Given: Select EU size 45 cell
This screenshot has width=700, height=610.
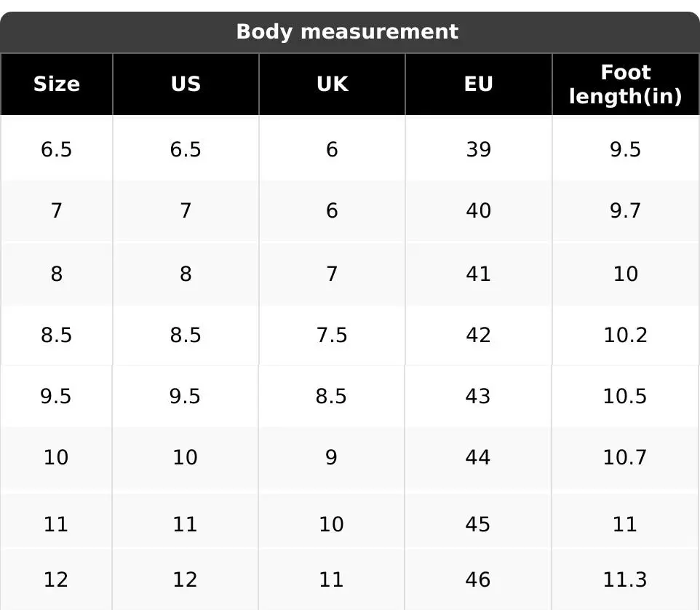Looking at the screenshot, I should 478,524.
